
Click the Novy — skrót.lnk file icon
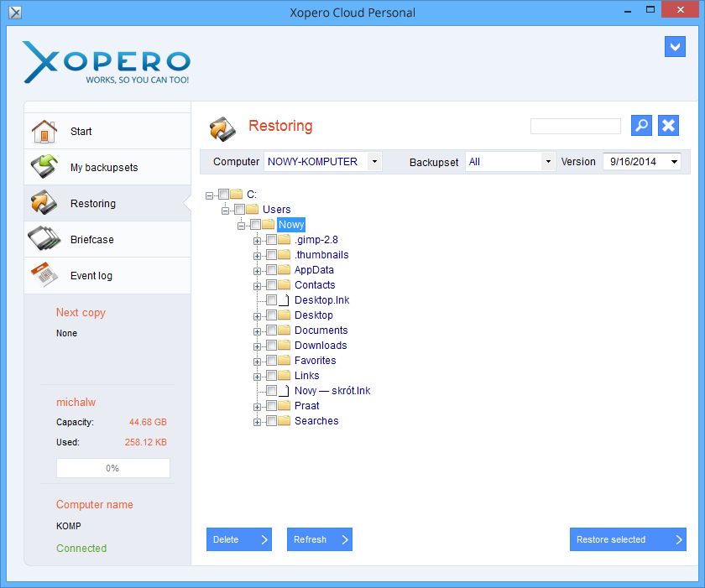coord(284,390)
